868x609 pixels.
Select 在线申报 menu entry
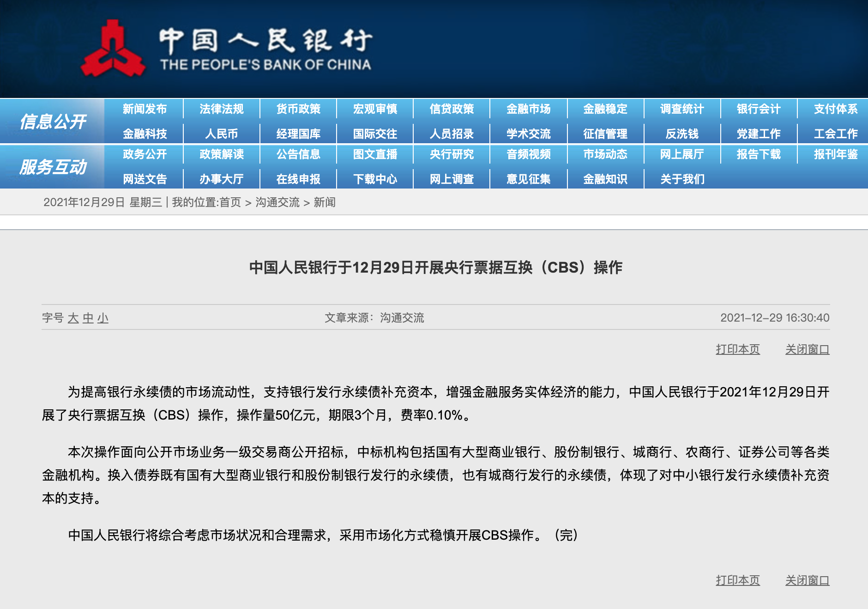[x=298, y=179]
